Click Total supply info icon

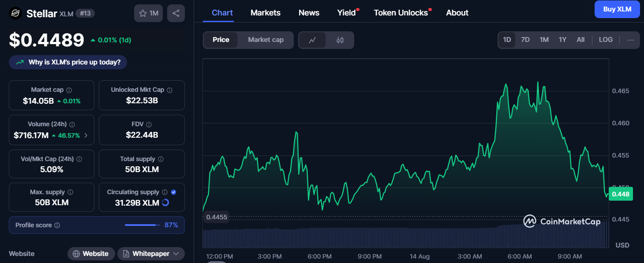point(161,159)
